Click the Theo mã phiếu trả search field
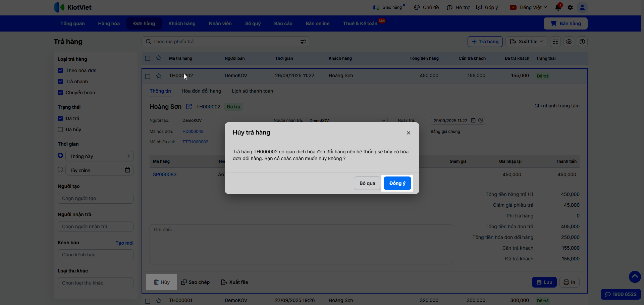Image resolution: width=644 pixels, height=305 pixels. [x=225, y=42]
